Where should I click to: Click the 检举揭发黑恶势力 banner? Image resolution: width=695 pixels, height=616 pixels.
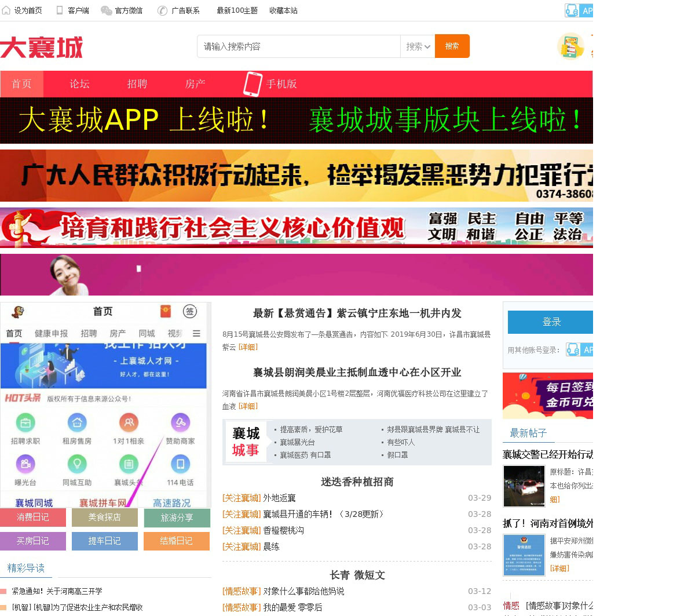(x=297, y=176)
